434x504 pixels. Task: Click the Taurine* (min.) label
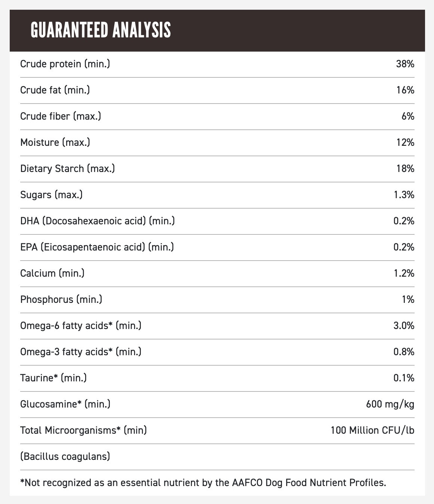53,378
